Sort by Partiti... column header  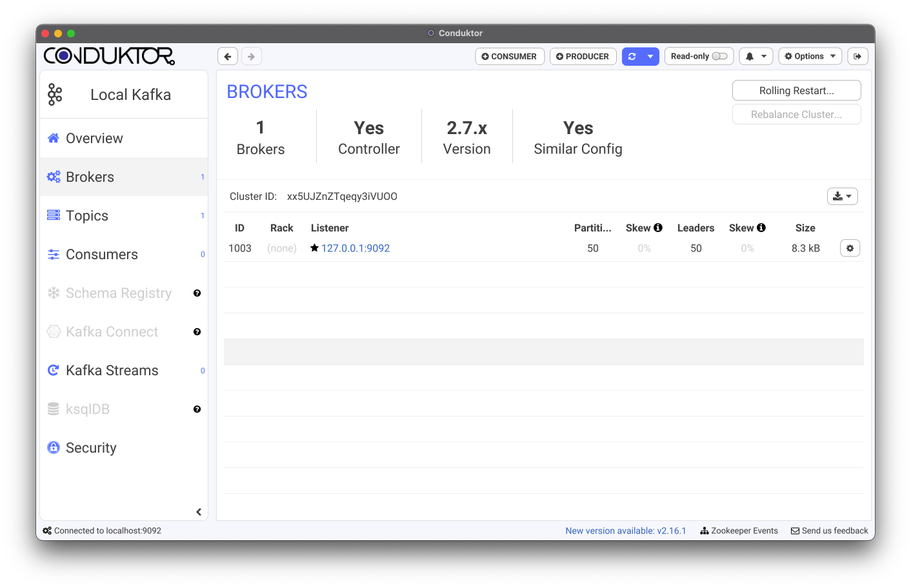[x=593, y=228]
